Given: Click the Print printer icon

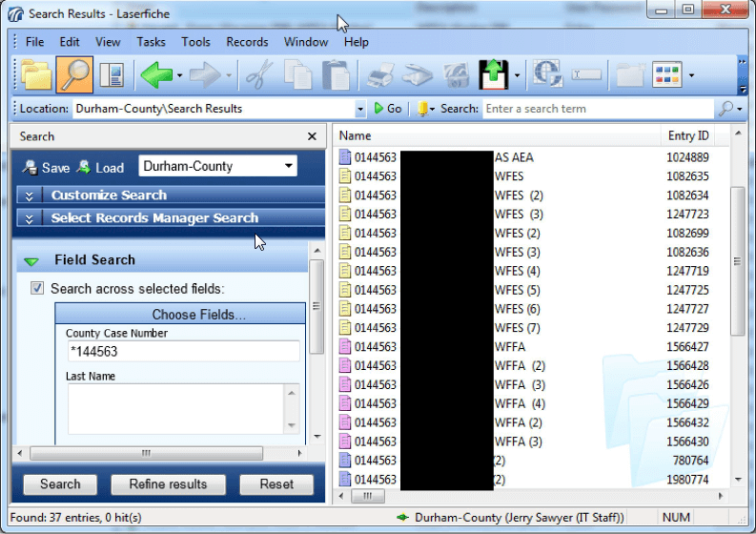Looking at the screenshot, I should (x=381, y=75).
